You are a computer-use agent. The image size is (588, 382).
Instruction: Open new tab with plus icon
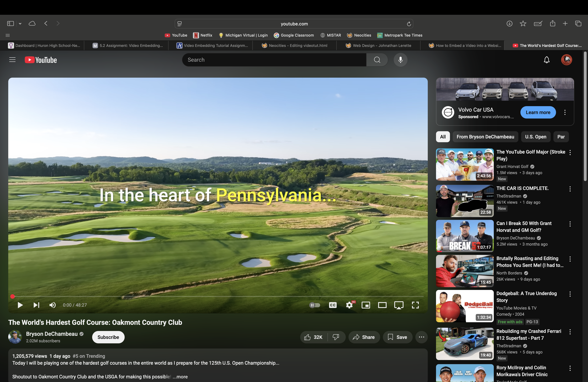pos(565,23)
